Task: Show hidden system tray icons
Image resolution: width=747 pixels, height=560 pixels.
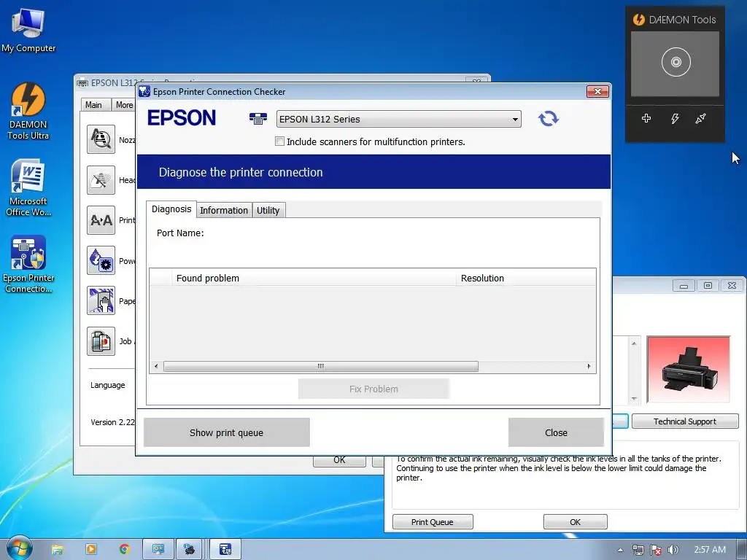Action: tap(620, 550)
